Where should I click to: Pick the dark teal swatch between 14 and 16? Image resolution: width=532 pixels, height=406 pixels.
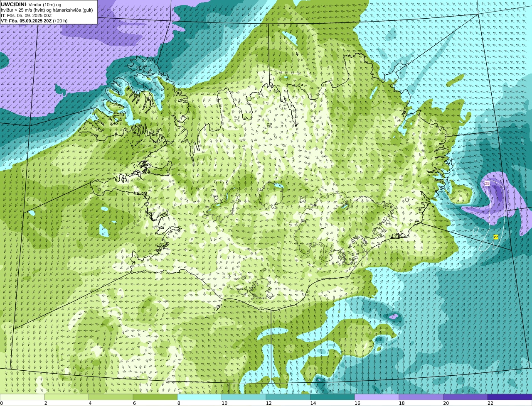click(332, 397)
